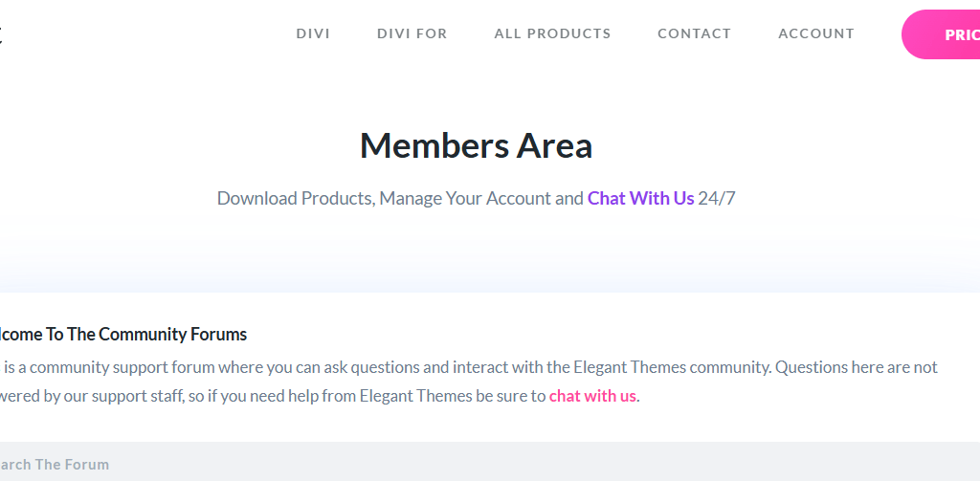Open the DIVI FOR menu
Image resolution: width=980 pixels, height=481 pixels.
pos(412,33)
